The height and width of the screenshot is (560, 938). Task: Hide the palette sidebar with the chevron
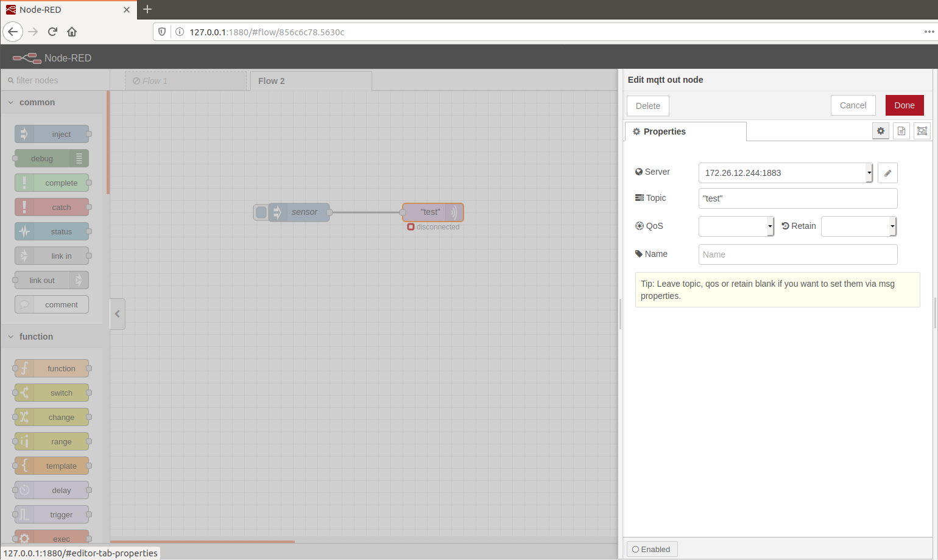coord(118,314)
